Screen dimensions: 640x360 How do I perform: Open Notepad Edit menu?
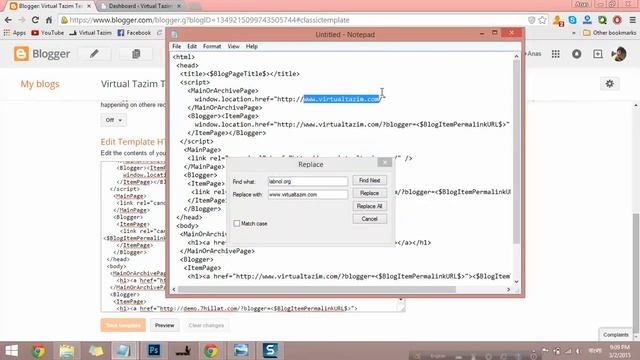[x=192, y=47]
